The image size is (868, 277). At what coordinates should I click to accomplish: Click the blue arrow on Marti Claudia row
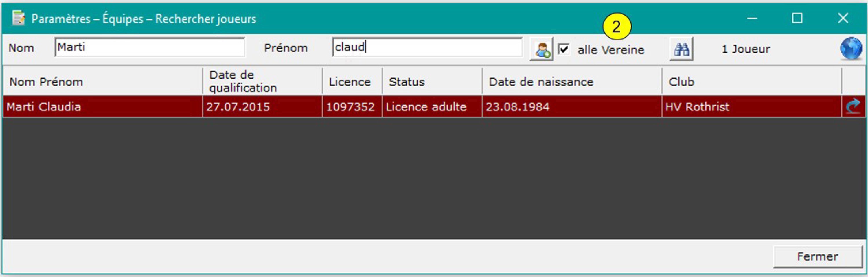(853, 107)
